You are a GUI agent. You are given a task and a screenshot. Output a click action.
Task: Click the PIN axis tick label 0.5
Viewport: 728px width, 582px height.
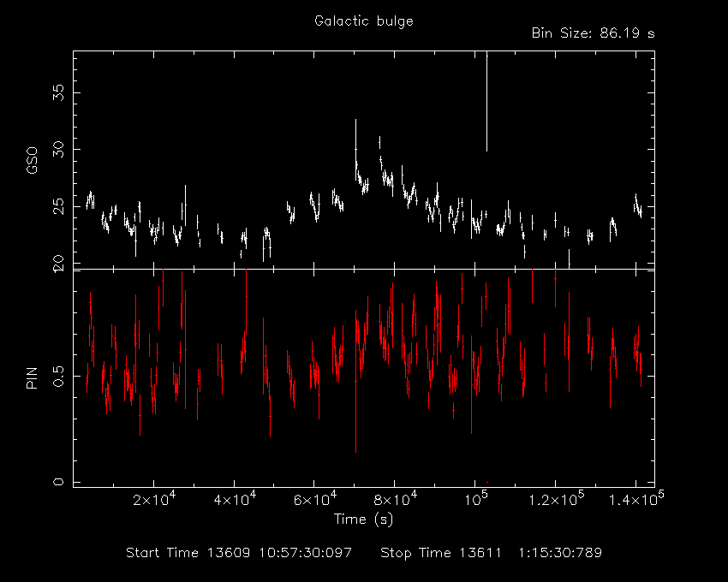click(59, 377)
